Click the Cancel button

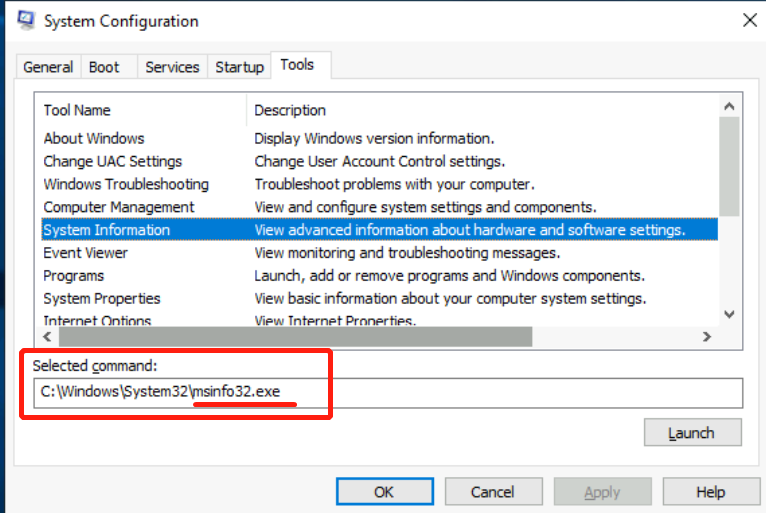pos(492,492)
